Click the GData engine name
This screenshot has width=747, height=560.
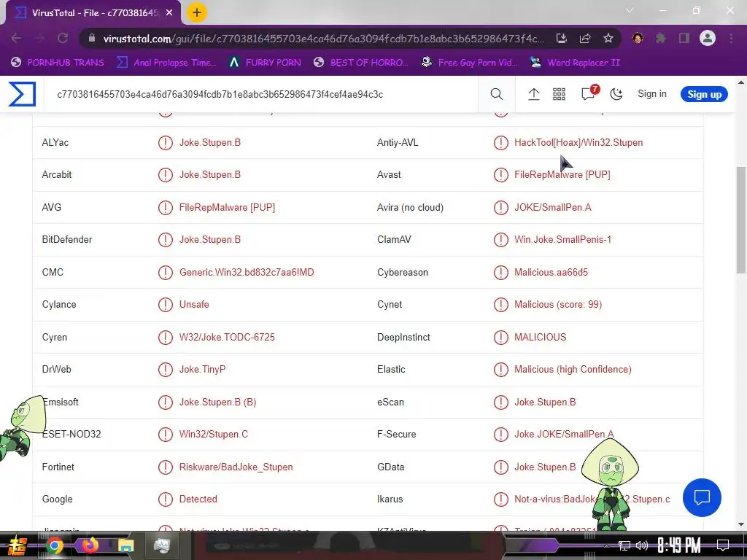pos(391,467)
